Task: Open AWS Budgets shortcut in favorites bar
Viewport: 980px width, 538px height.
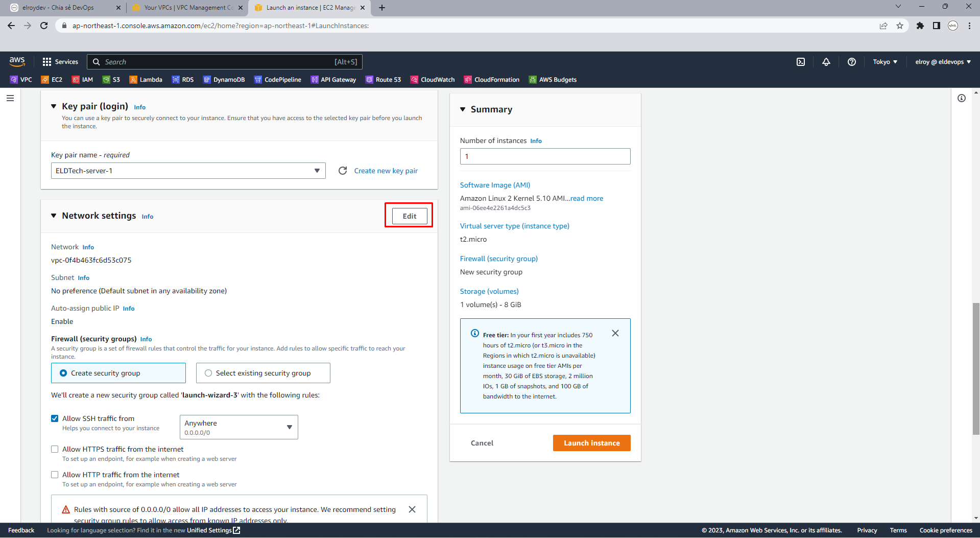Action: (x=553, y=80)
